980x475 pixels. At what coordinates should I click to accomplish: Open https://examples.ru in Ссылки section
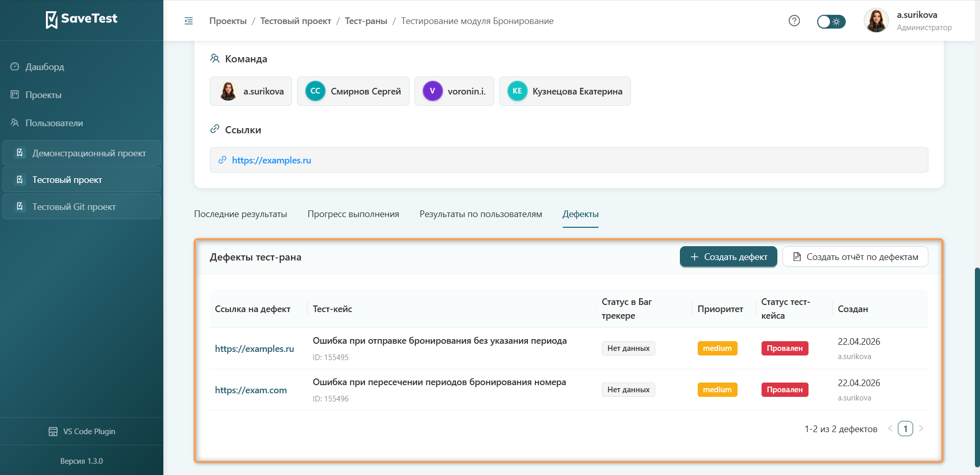272,160
